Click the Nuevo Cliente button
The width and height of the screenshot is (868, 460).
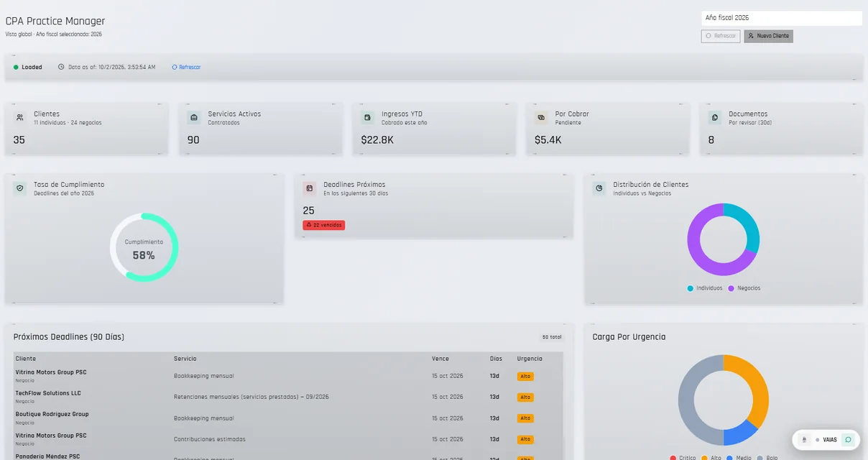coord(769,36)
